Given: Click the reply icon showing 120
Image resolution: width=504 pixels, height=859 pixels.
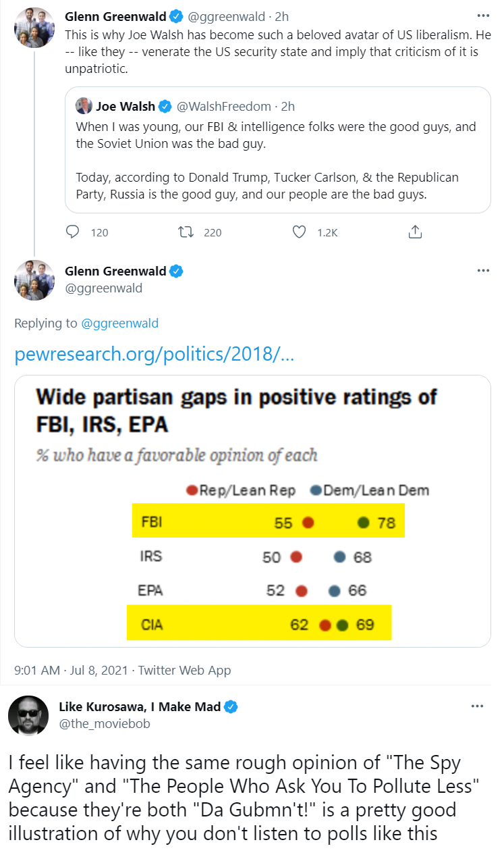Looking at the screenshot, I should tap(73, 232).
